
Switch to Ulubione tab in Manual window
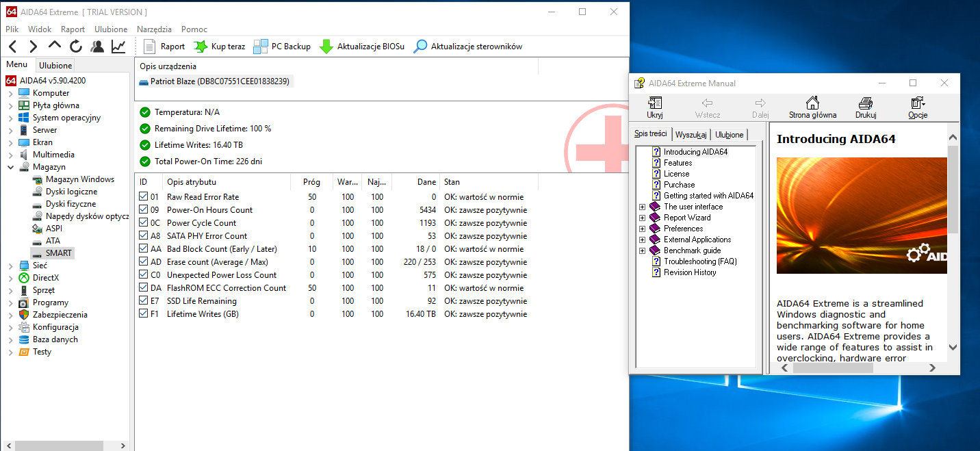pos(730,135)
